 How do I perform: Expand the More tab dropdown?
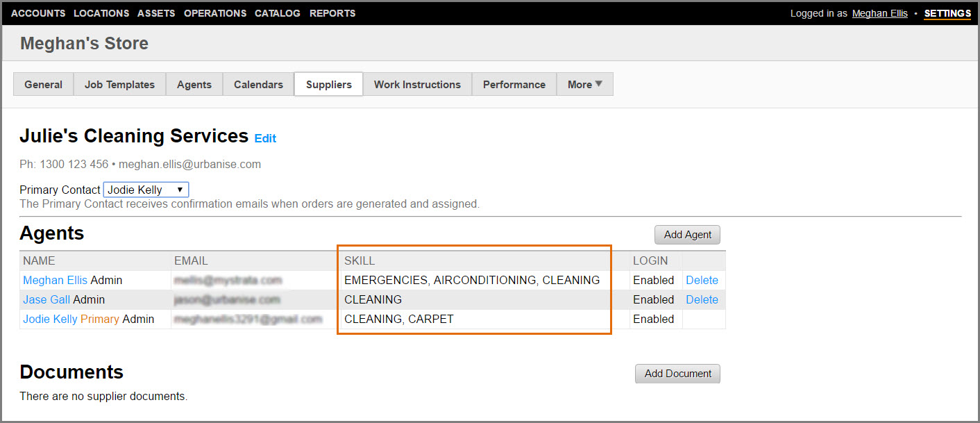pyautogui.click(x=584, y=85)
